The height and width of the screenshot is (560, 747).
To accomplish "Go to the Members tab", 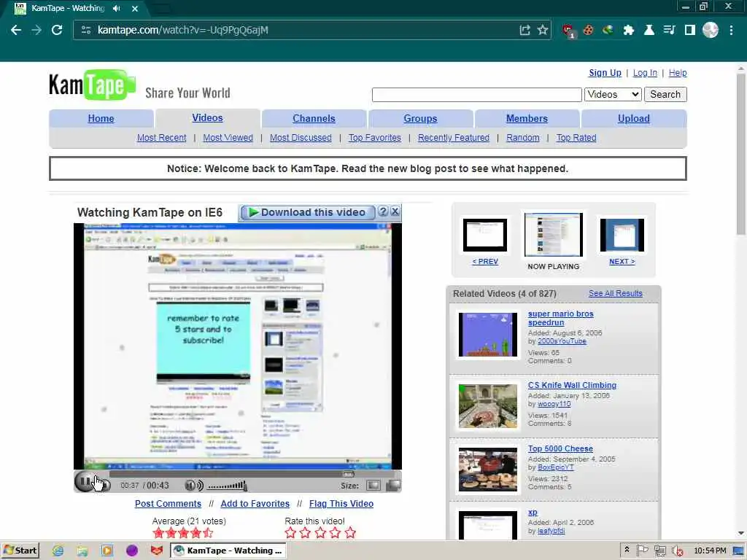I will click(x=527, y=119).
